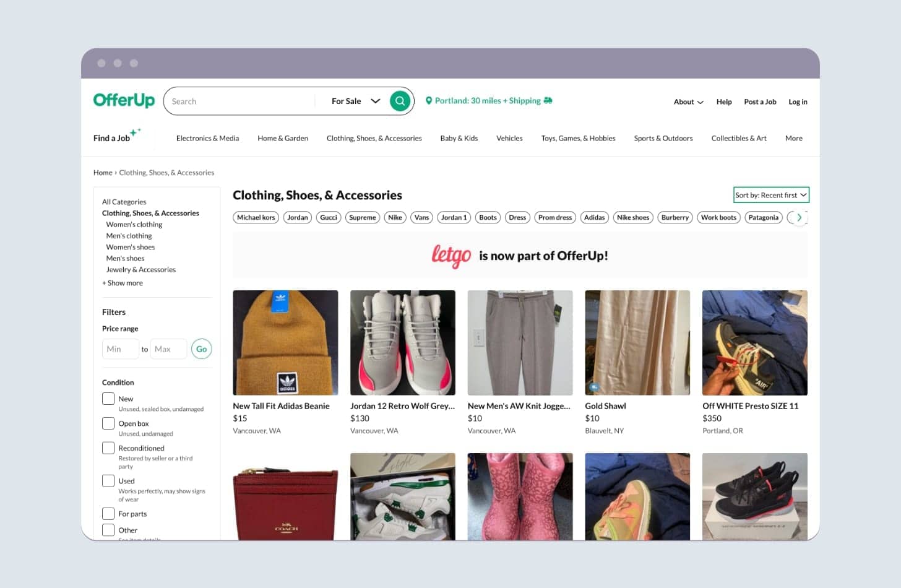Click the Go price filter button
This screenshot has width=901, height=588.
(x=202, y=349)
